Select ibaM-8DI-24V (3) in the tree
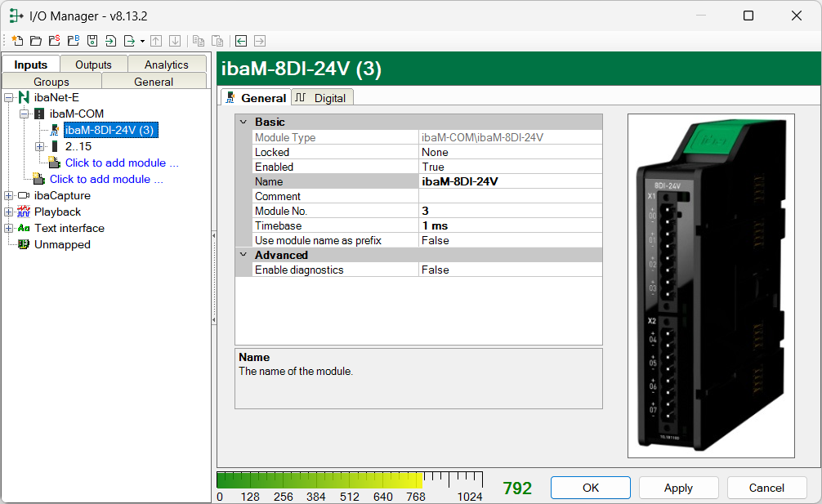Screen dimensions: 822x504 click(110, 130)
